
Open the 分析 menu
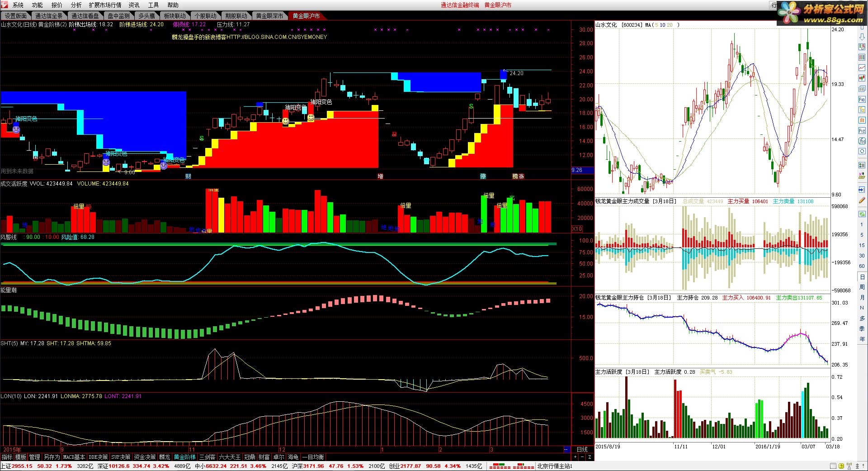pos(76,5)
